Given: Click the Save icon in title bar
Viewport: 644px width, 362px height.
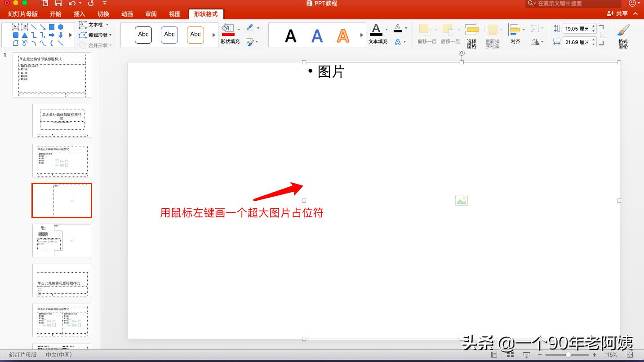Looking at the screenshot, I should point(58,3).
